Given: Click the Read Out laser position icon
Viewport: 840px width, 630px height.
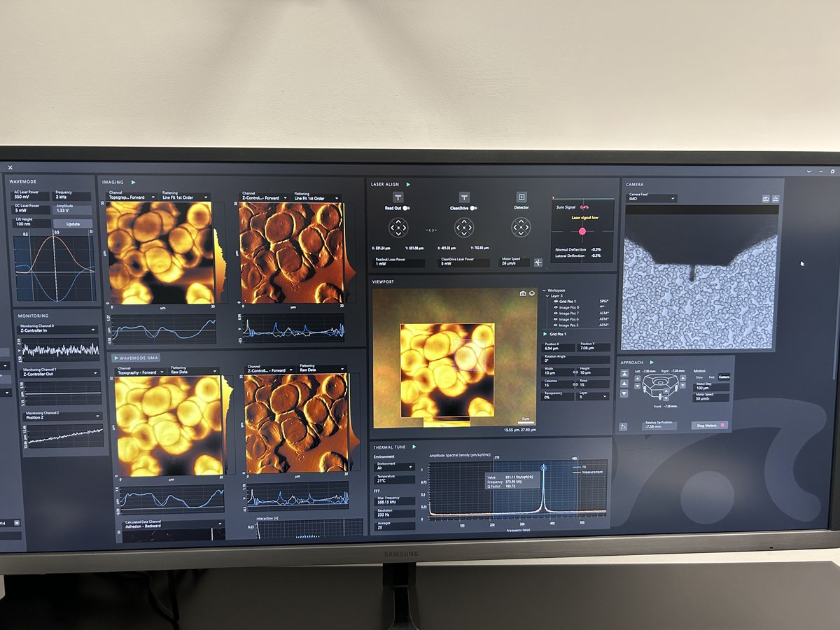Looking at the screenshot, I should point(398,197).
